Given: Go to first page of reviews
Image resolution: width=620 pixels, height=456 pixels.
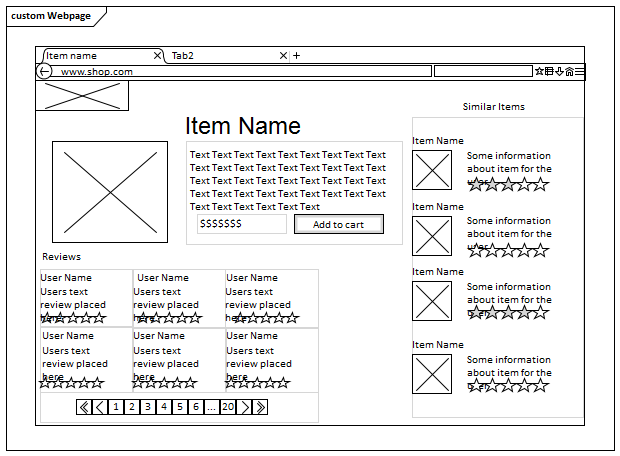Looking at the screenshot, I should coord(84,407).
